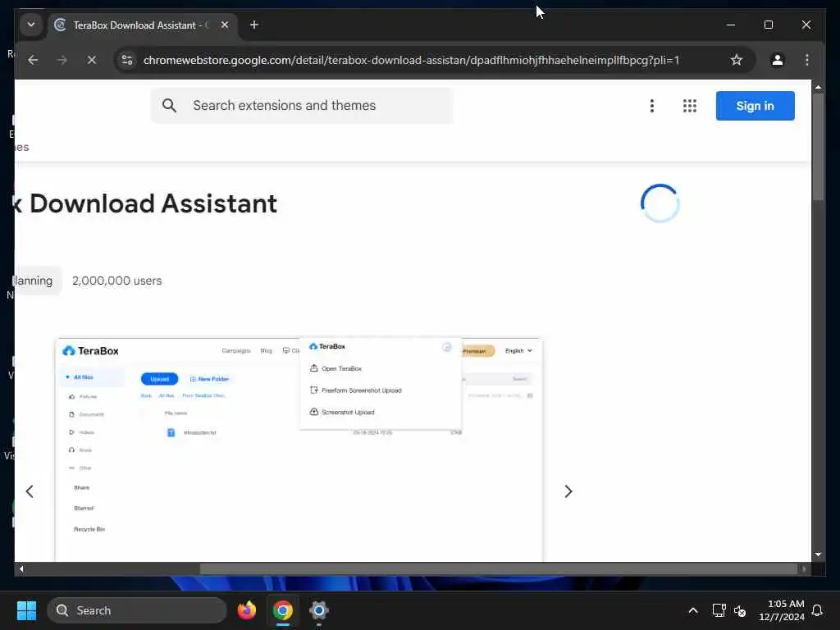Screen dimensions: 840x630
Task: Click the vertical scrollbar down arrow
Action: (x=818, y=555)
